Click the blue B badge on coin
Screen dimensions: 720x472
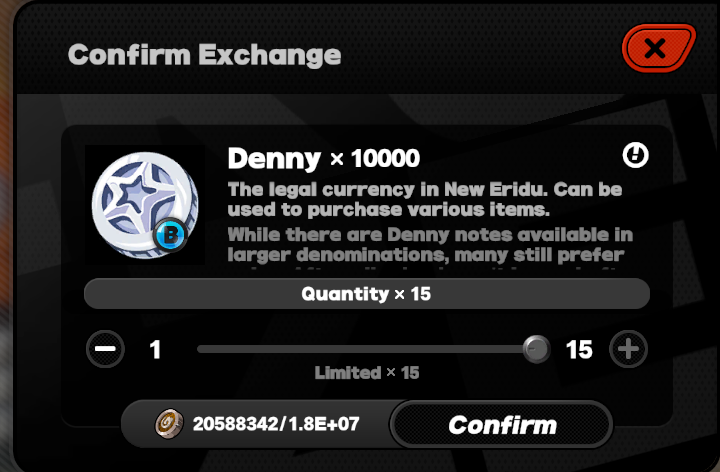click(x=169, y=235)
